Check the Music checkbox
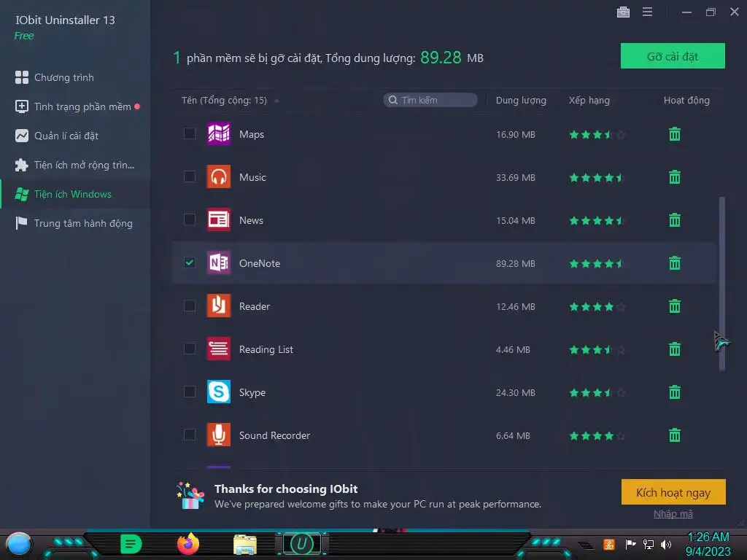Image resolution: width=747 pixels, height=560 pixels. pyautogui.click(x=190, y=176)
